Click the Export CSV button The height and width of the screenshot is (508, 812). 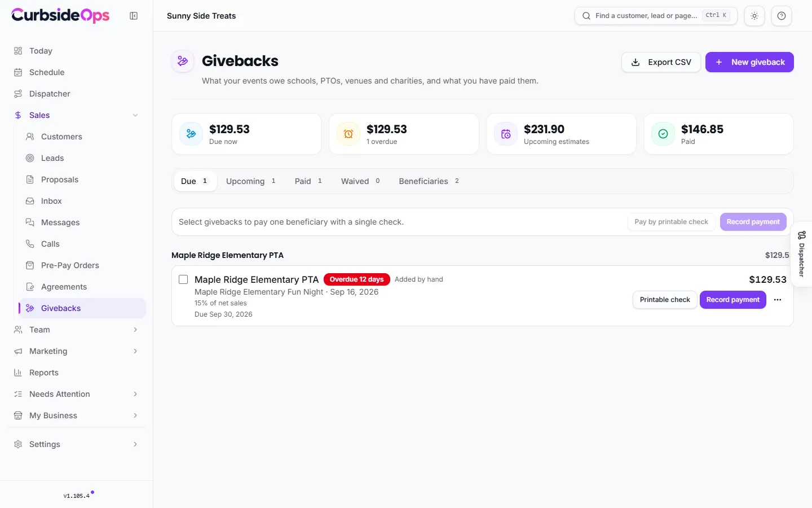[661, 62]
